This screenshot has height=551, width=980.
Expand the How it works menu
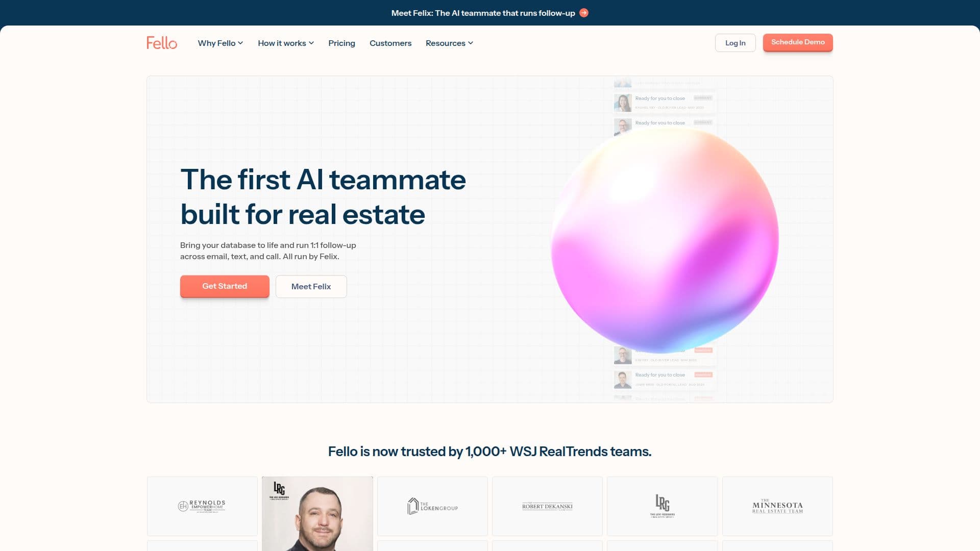pyautogui.click(x=286, y=43)
